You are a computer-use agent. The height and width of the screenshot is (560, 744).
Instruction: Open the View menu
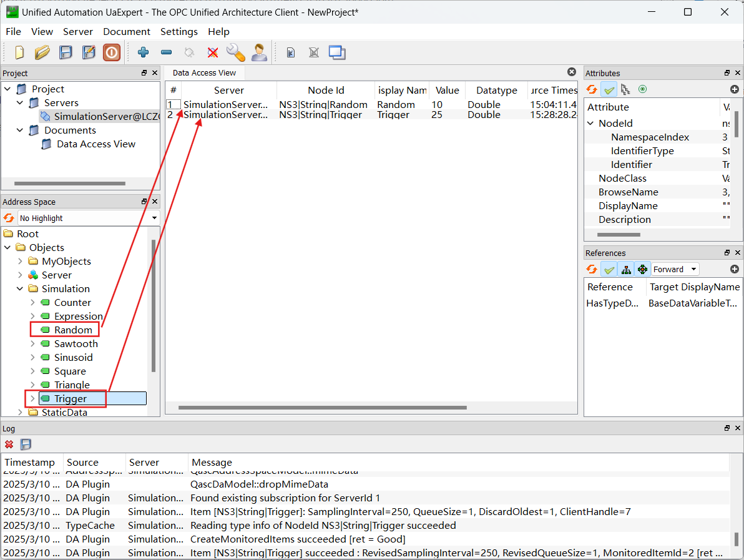point(42,31)
